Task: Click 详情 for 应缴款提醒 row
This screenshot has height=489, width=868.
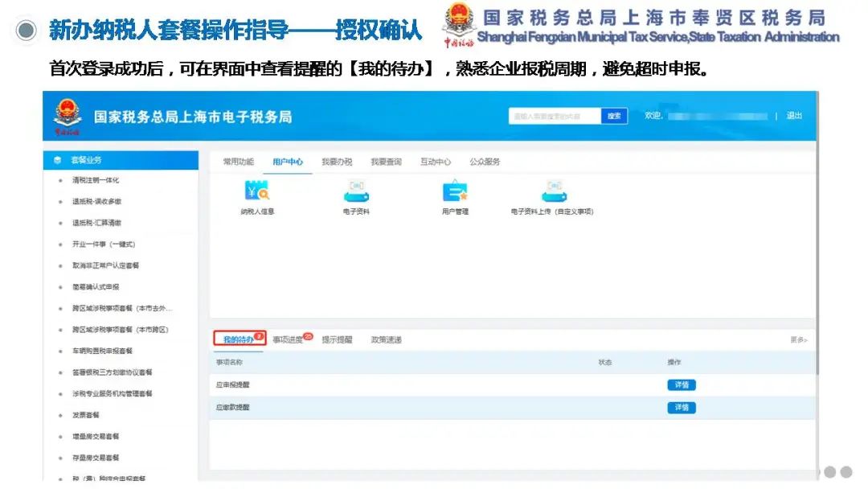Action: click(682, 408)
